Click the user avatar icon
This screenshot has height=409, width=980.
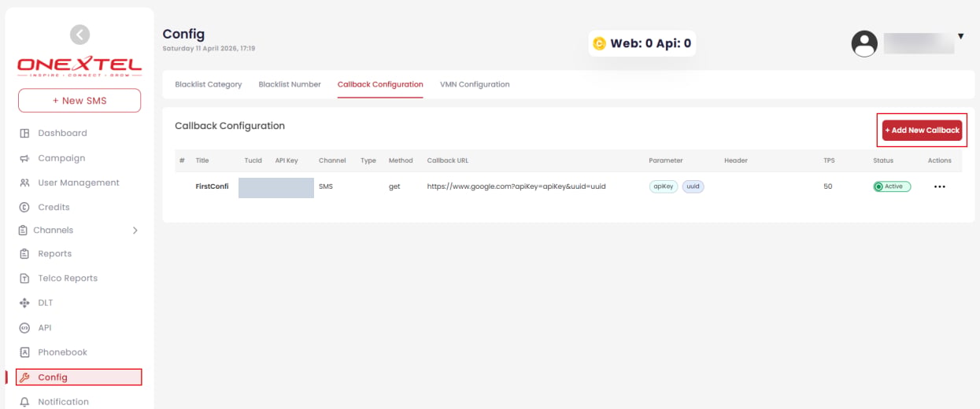tap(864, 43)
